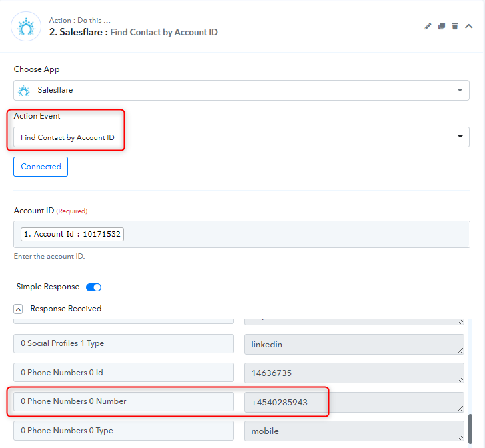Click the resize handle of the mobile field

tap(460, 437)
